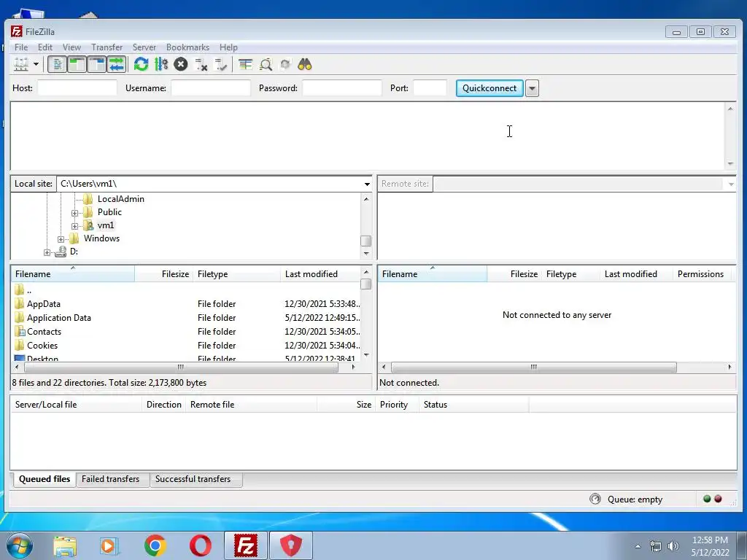Disconnect from the current server
Screen dimensions: 747x560
pos(201,64)
